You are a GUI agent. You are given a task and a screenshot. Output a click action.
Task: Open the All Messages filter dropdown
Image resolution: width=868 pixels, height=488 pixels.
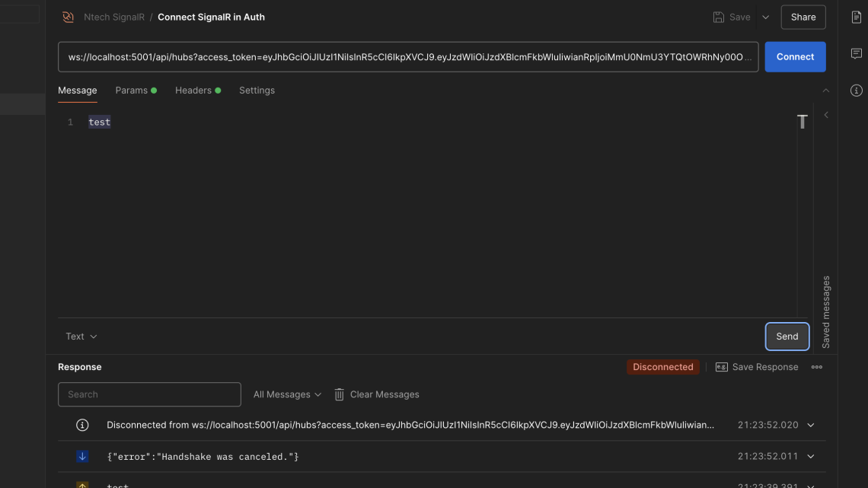pyautogui.click(x=287, y=394)
